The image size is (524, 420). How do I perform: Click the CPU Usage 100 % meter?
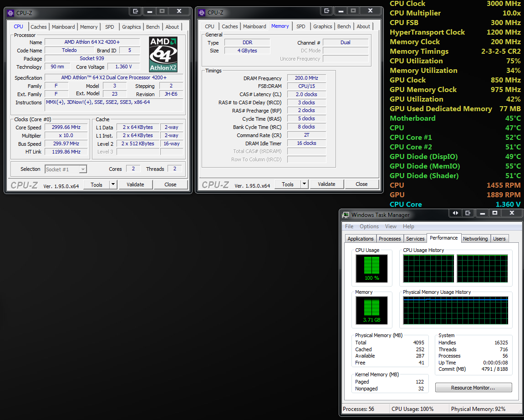[x=371, y=268]
